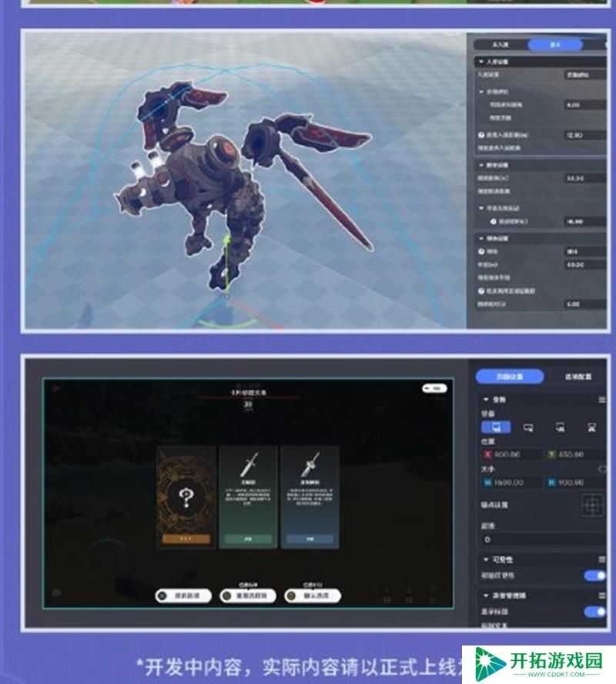
Task: Choose the third device preset icon in UI editor
Action: [561, 427]
